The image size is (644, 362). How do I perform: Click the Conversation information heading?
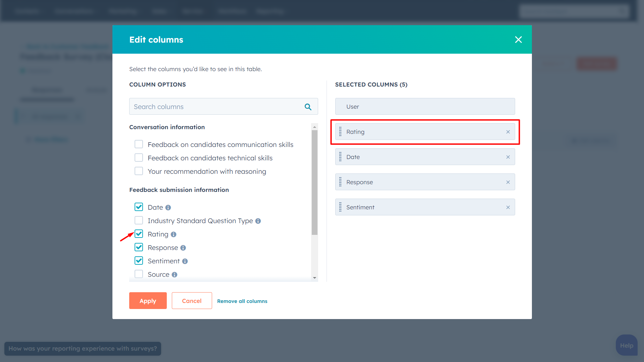coord(167,127)
